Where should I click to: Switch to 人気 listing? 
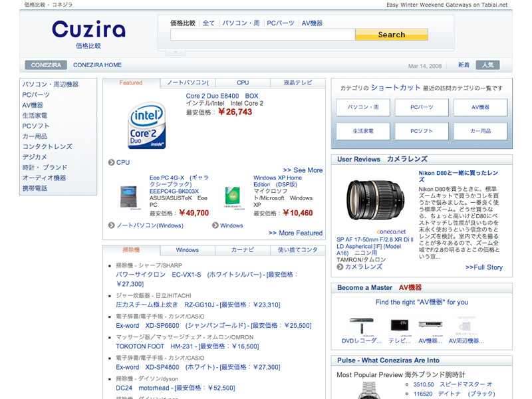point(488,65)
